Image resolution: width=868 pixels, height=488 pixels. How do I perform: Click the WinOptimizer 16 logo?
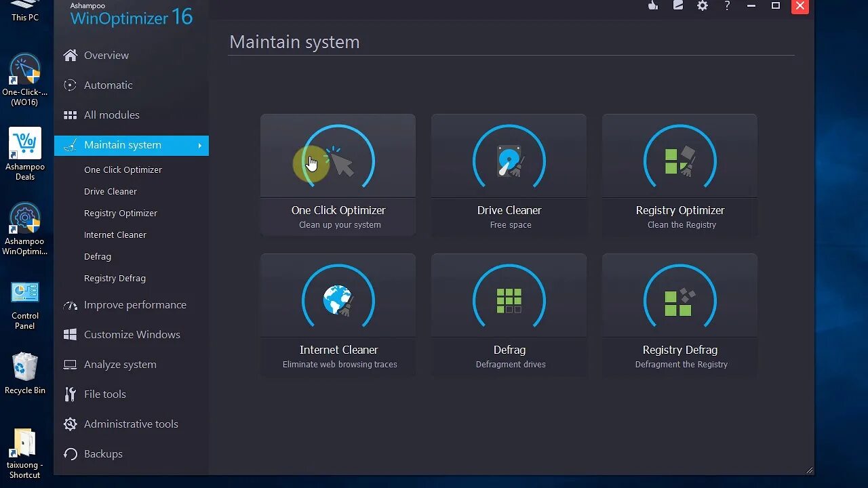pos(132,14)
